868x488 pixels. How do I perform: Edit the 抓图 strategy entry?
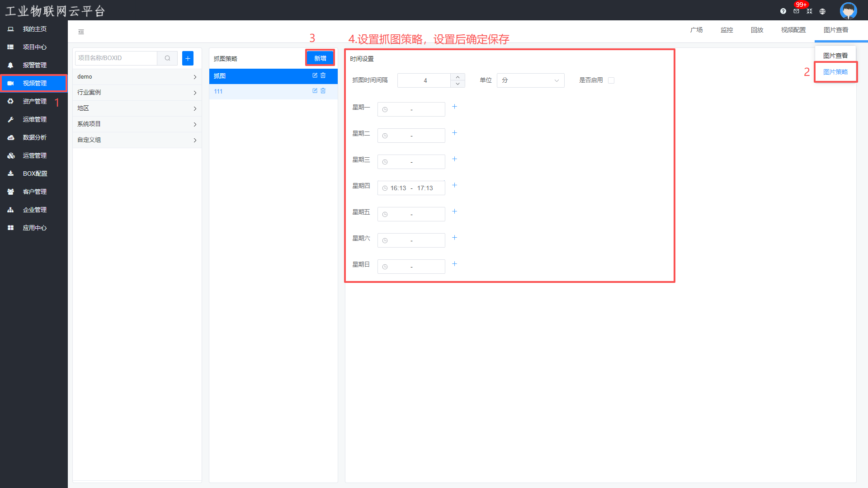pos(315,75)
